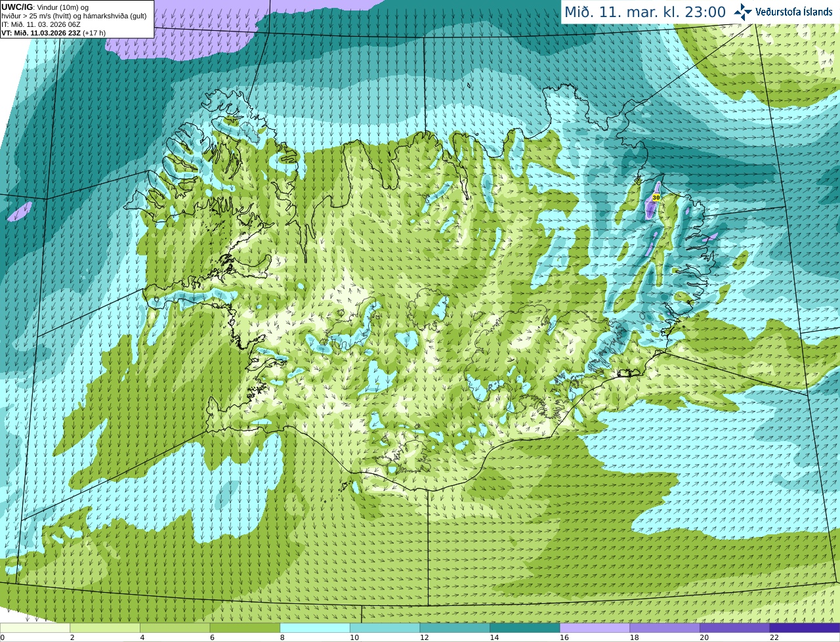This screenshot has height=642, width=840.
Task: Click the scale label '2'
Action: pos(72,637)
